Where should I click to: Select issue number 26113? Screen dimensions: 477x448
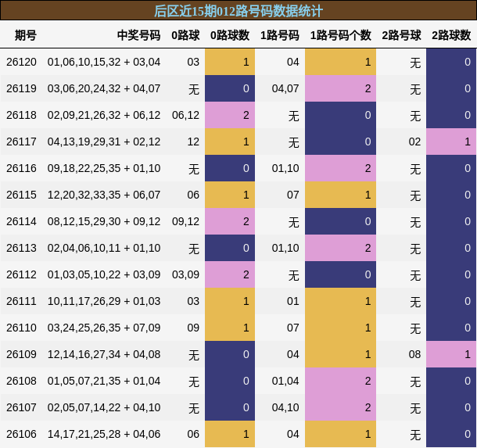pos(21,248)
